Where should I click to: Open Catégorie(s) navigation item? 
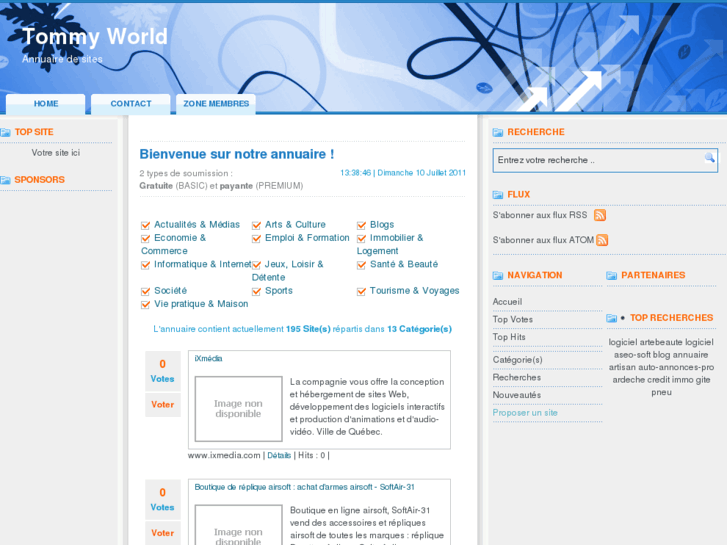pyautogui.click(x=517, y=360)
